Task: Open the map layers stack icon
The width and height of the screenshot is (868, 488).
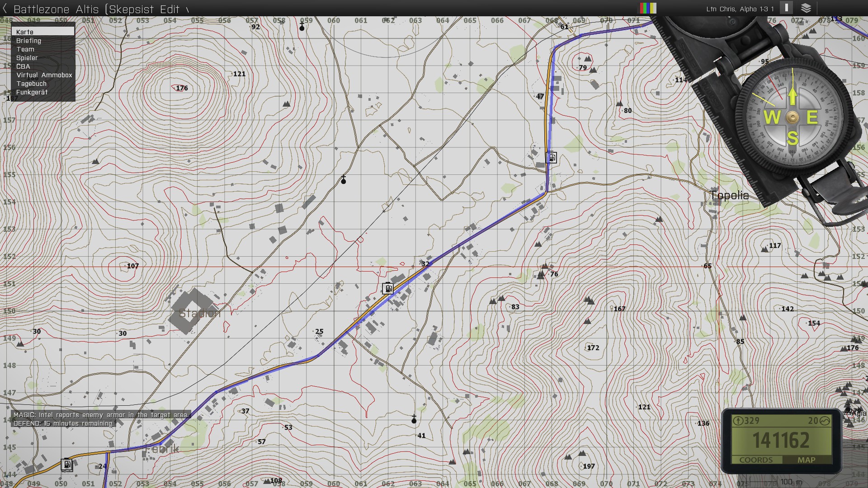Action: 806,8
